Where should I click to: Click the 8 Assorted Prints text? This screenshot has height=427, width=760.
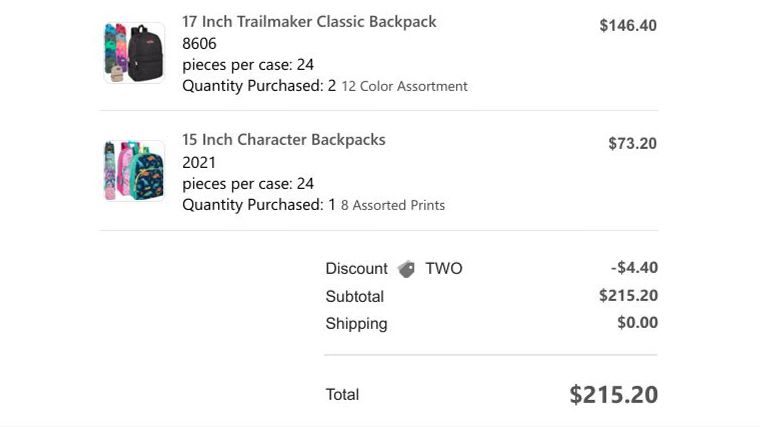[393, 206]
